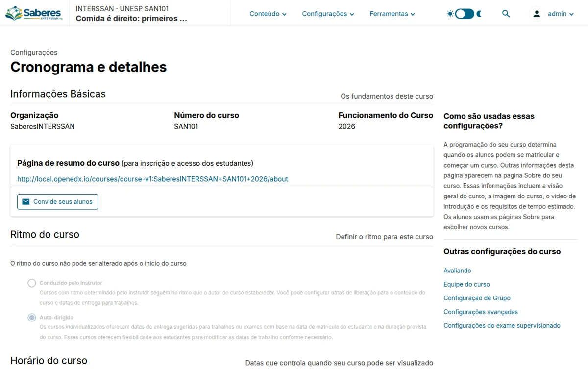Screen dimensions: 588x370
Task: Go to the Avaliando settings link
Action: click(457, 271)
